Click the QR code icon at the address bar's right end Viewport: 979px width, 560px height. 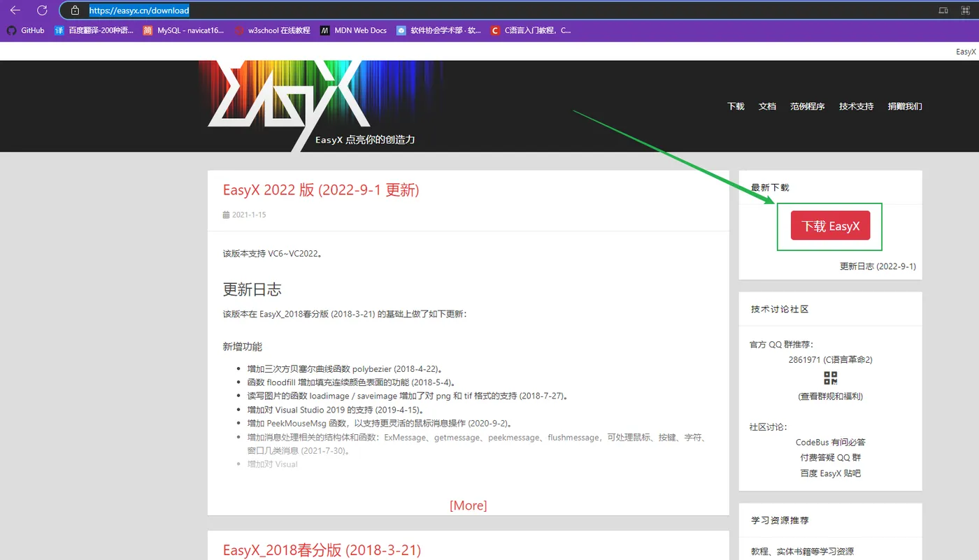[x=965, y=10]
